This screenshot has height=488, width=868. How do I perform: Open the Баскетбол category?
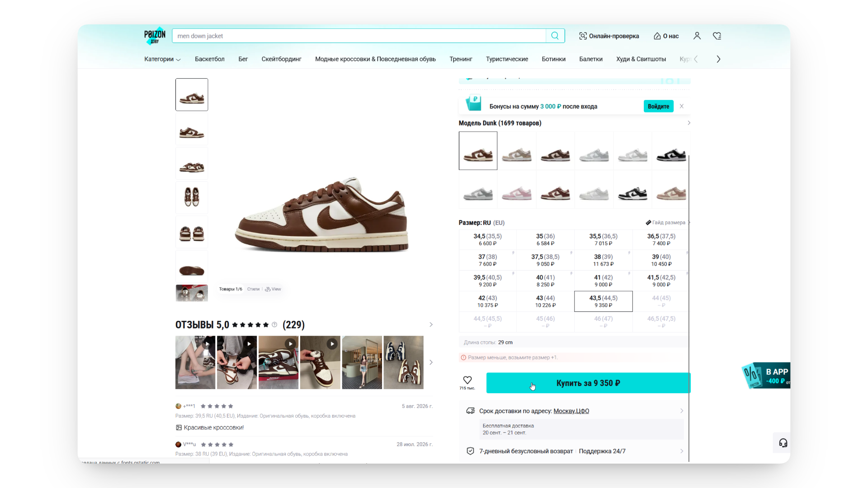(x=210, y=59)
